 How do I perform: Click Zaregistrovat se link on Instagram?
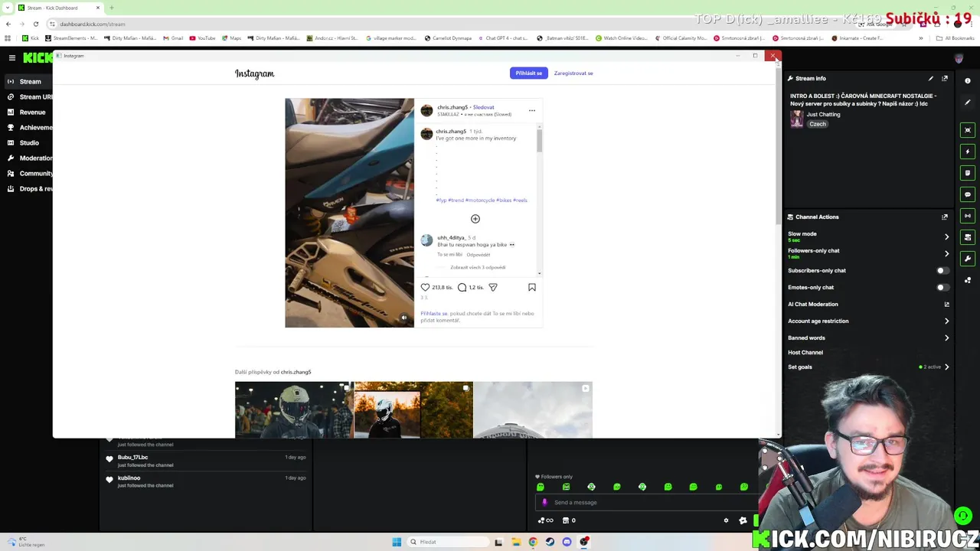coord(573,73)
